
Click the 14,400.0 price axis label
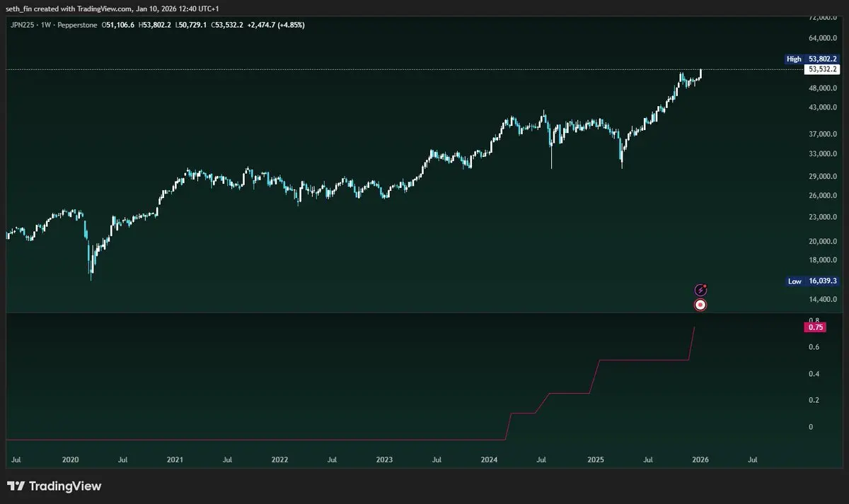tap(823, 300)
